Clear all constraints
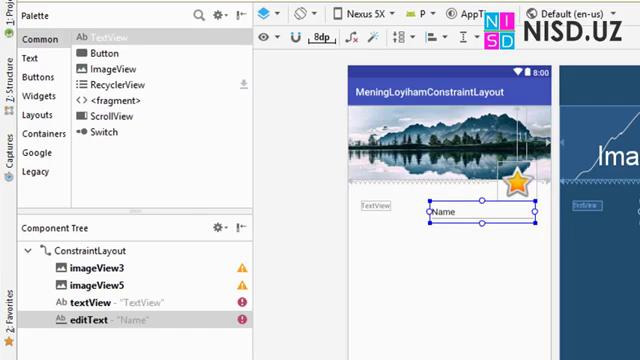The width and height of the screenshot is (640, 360). point(351,38)
